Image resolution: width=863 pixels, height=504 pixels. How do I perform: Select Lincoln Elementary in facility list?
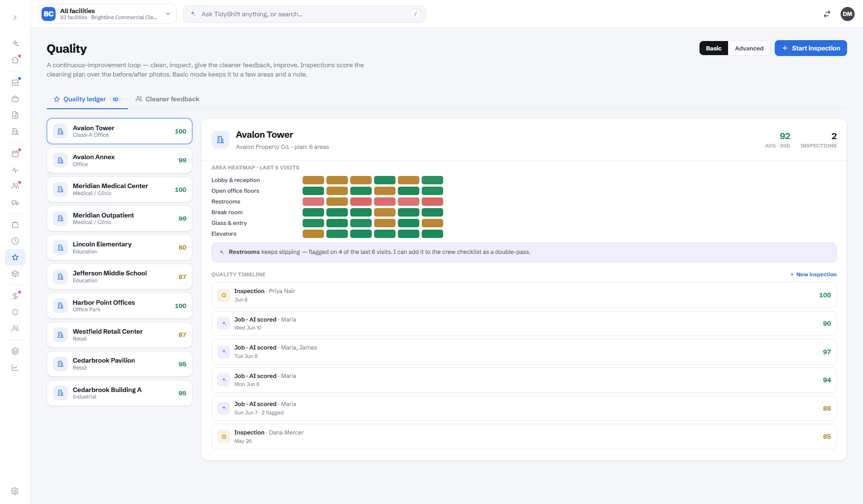click(x=120, y=247)
